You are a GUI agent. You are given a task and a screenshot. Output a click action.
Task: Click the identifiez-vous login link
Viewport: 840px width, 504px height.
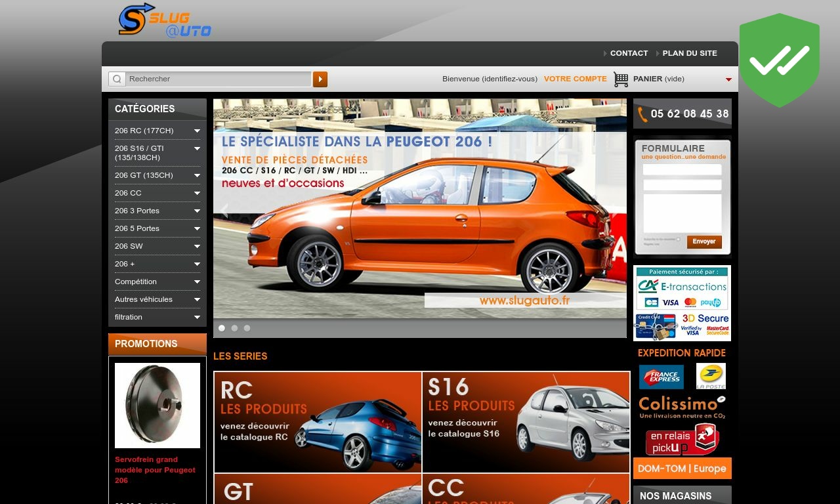pos(509,79)
